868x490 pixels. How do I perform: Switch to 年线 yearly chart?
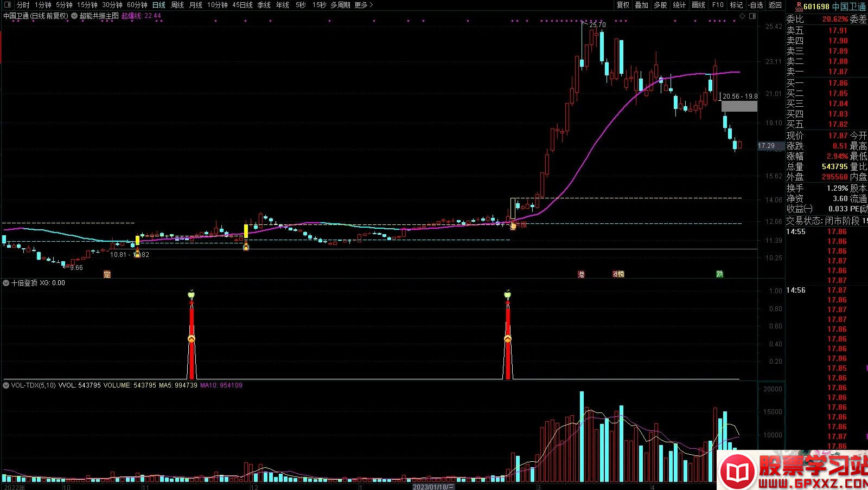[283, 5]
